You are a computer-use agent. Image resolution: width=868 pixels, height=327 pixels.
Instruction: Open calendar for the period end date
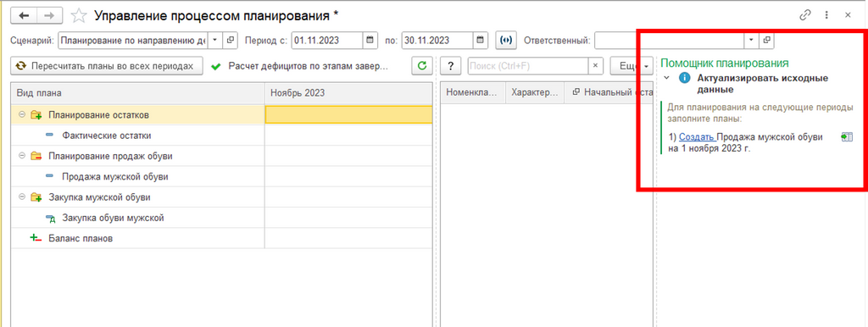[480, 40]
